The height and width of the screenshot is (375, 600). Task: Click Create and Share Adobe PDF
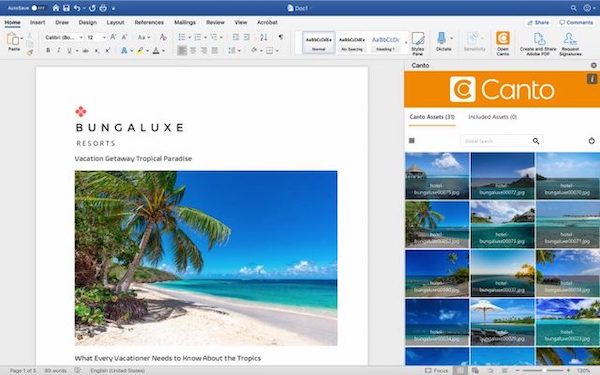[x=538, y=44]
